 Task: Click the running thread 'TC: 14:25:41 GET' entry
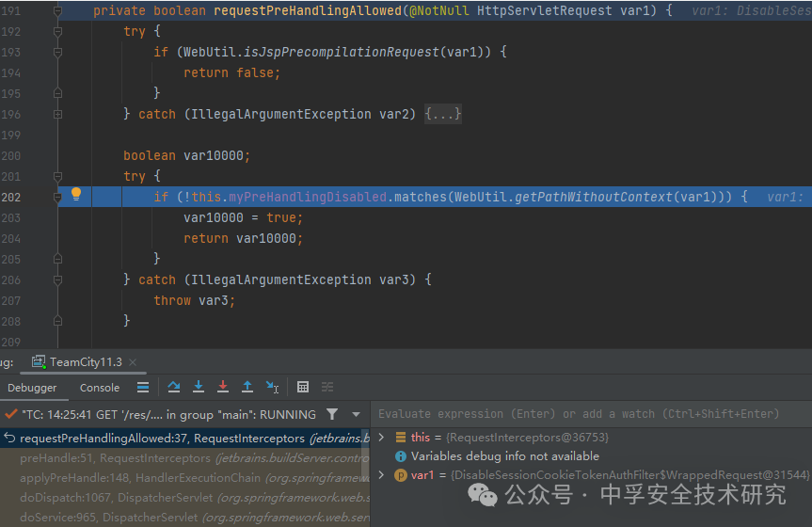point(168,415)
